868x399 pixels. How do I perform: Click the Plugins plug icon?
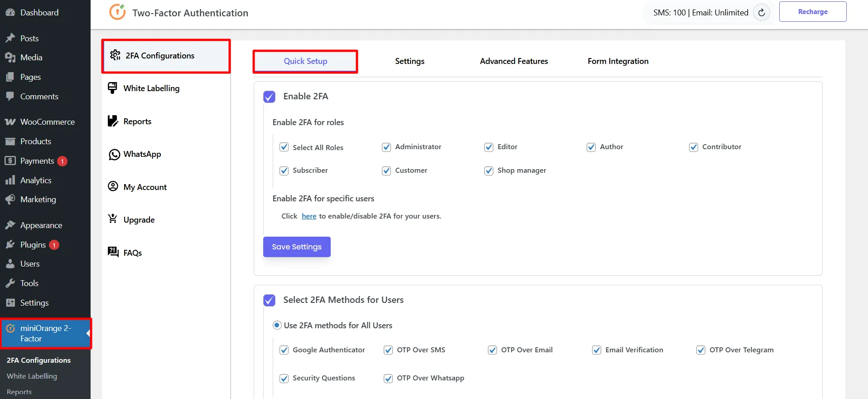[x=10, y=245]
